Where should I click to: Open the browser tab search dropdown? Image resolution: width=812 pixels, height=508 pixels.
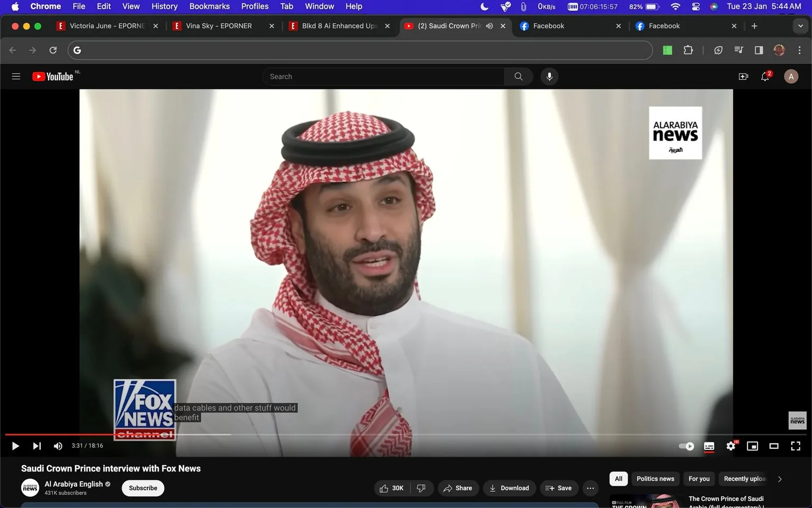pyautogui.click(x=800, y=25)
